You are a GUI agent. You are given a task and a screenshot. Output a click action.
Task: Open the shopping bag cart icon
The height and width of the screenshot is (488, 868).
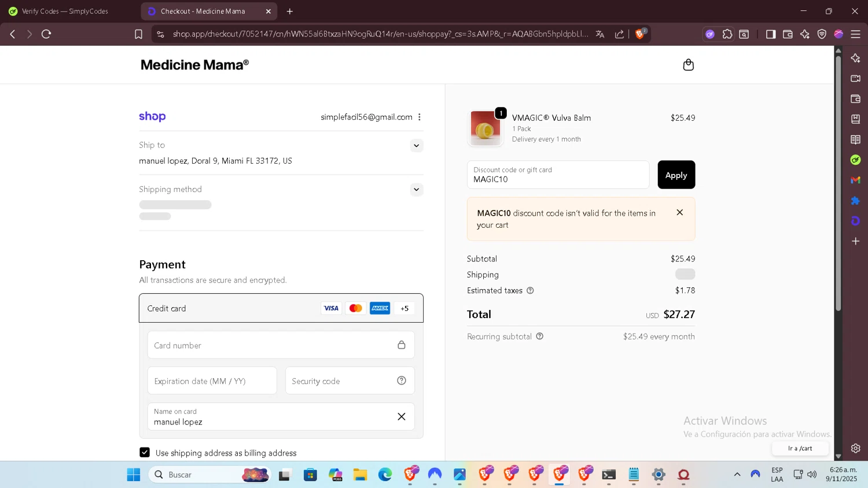(688, 65)
